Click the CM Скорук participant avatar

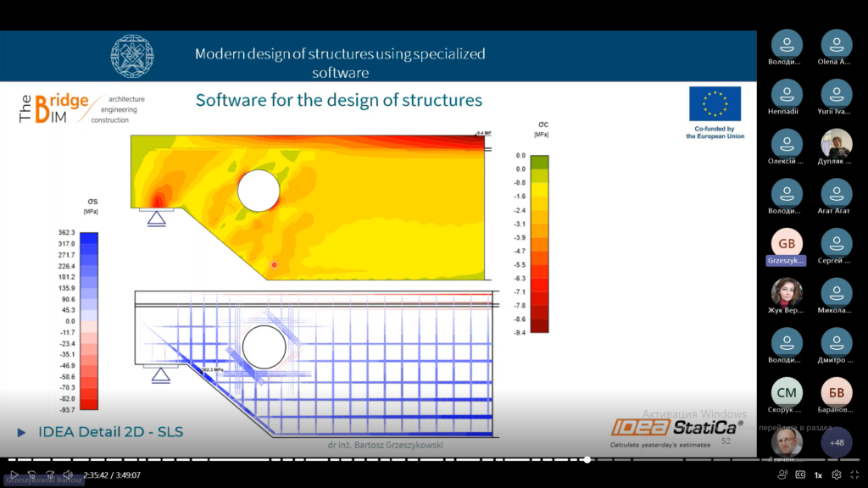coord(787,391)
